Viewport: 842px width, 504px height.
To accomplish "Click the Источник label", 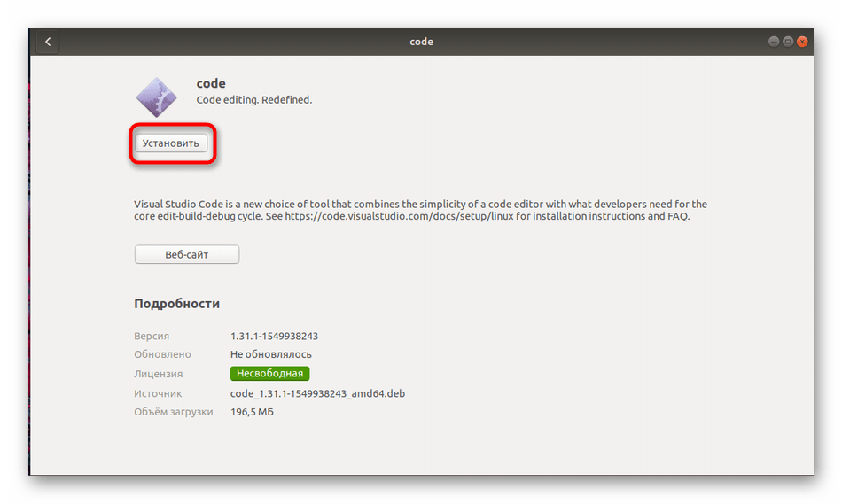I will tap(158, 393).
